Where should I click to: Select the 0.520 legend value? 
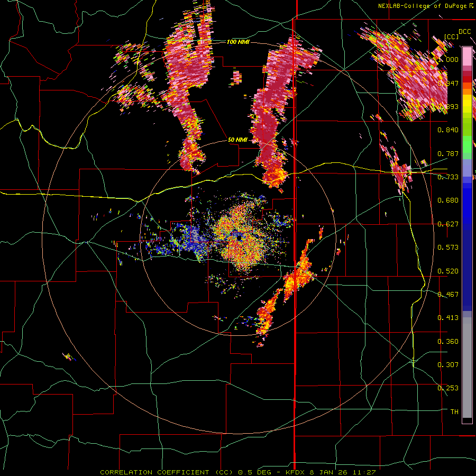[448, 271]
